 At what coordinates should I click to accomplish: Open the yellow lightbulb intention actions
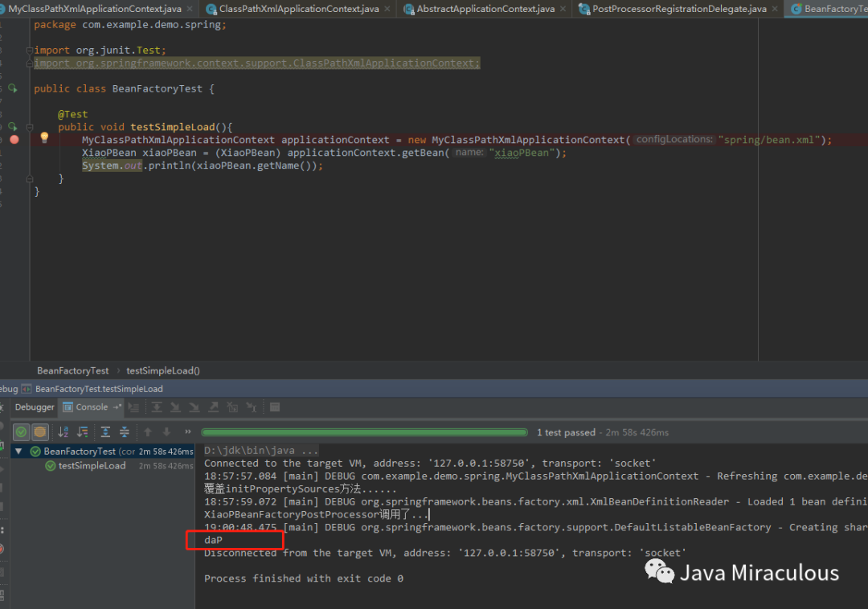point(44,137)
